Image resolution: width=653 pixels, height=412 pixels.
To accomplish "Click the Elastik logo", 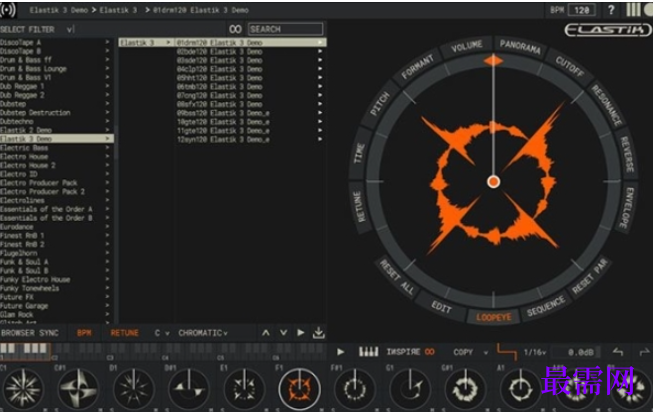I will tap(608, 30).
